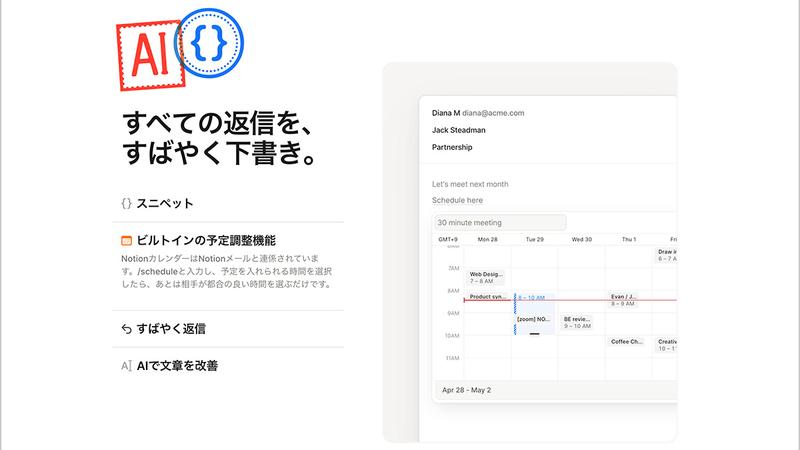Click the Tue 29 column header
The width and height of the screenshot is (800, 450).
535,239
